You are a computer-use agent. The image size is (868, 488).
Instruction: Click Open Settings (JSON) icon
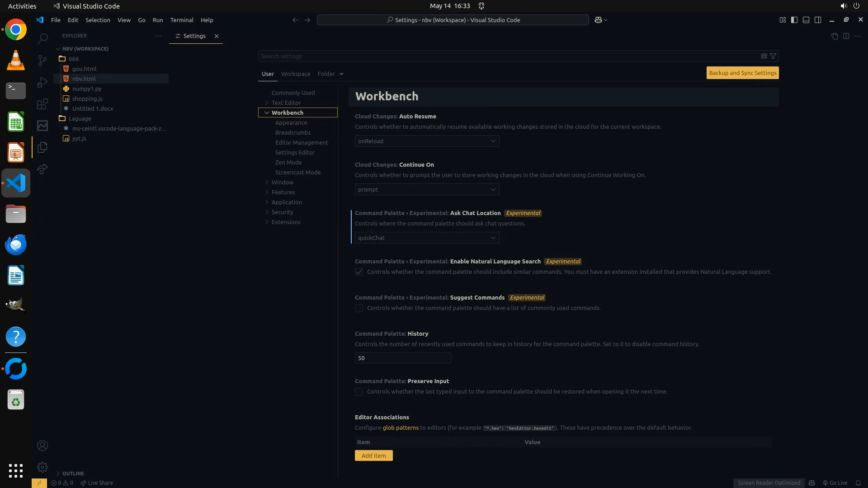pyautogui.click(x=834, y=36)
